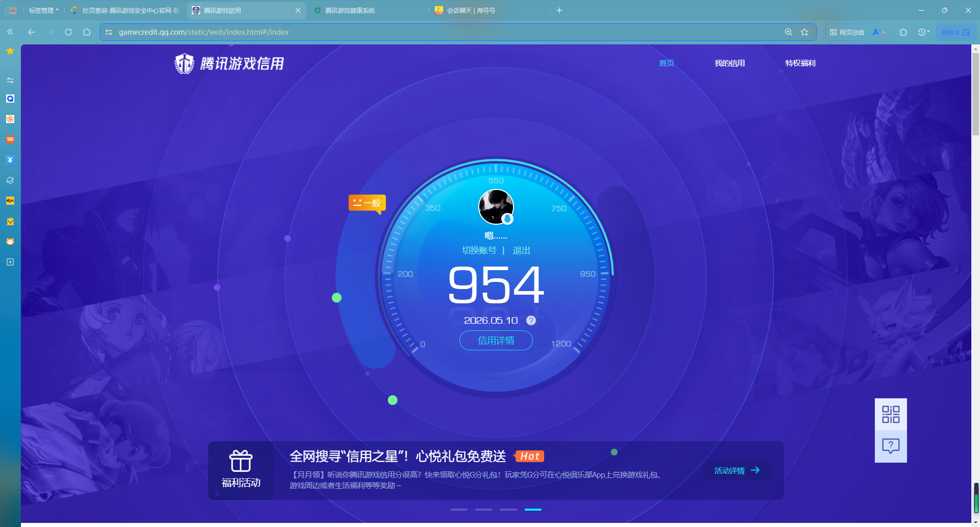Click the credit score 954

tap(496, 285)
